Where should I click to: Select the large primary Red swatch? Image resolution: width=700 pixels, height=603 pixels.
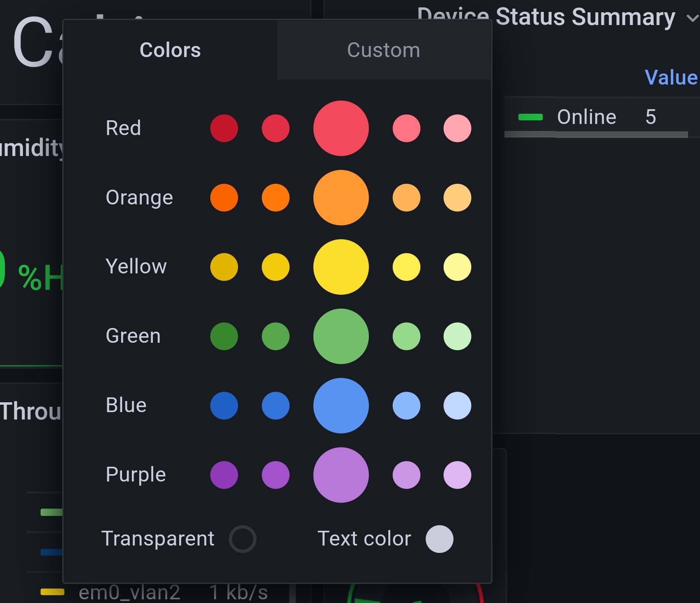(341, 128)
